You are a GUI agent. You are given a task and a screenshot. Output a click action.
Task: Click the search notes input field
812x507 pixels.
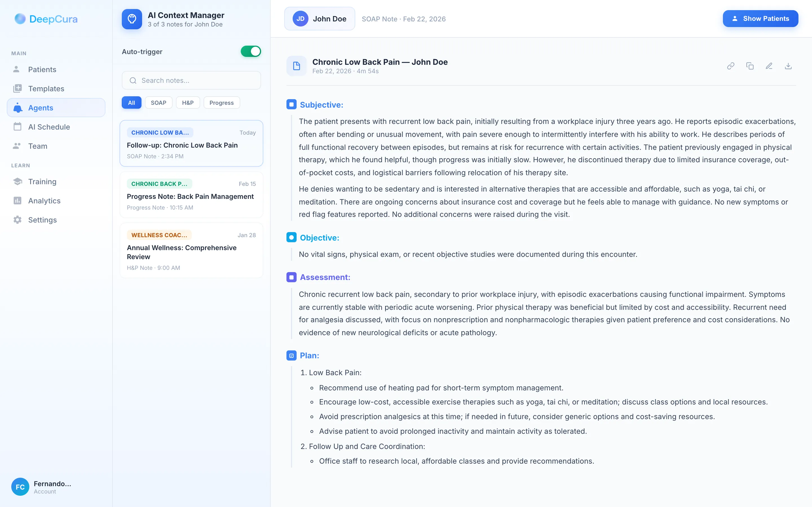click(x=191, y=80)
